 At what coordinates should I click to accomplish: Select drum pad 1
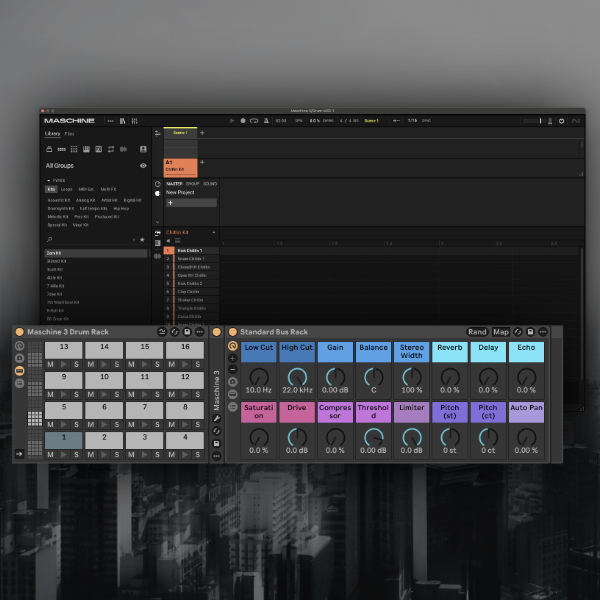tap(64, 440)
